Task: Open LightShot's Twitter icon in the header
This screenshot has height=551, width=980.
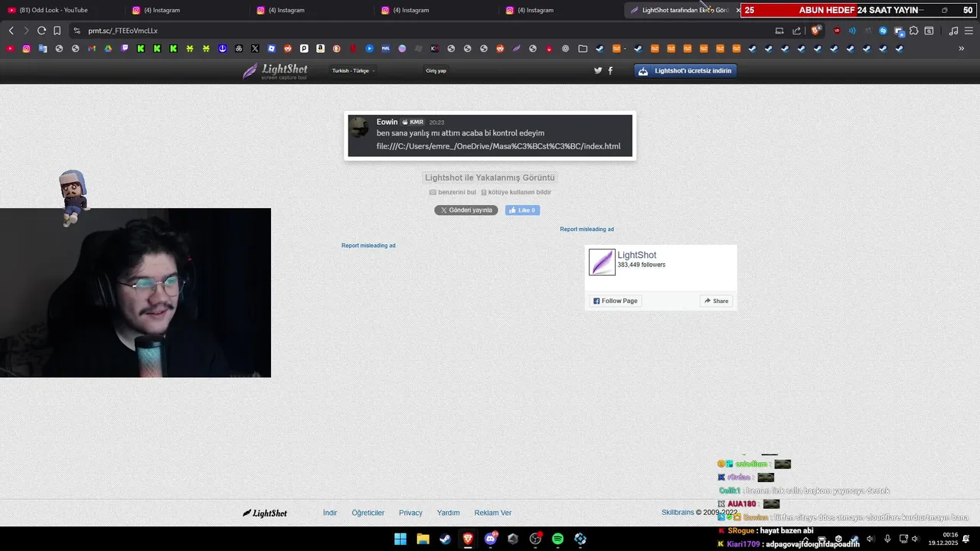Action: (x=598, y=70)
